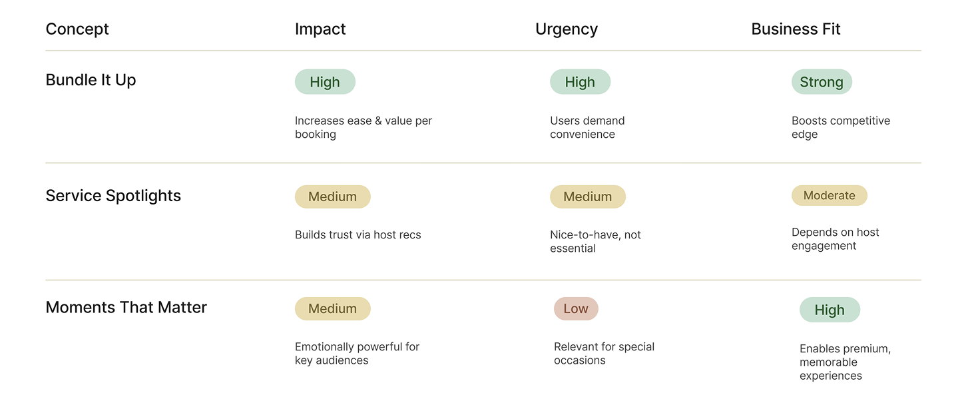Select Medium impact badge for Moments That Matter
This screenshot has width=980, height=407.
coord(332,309)
